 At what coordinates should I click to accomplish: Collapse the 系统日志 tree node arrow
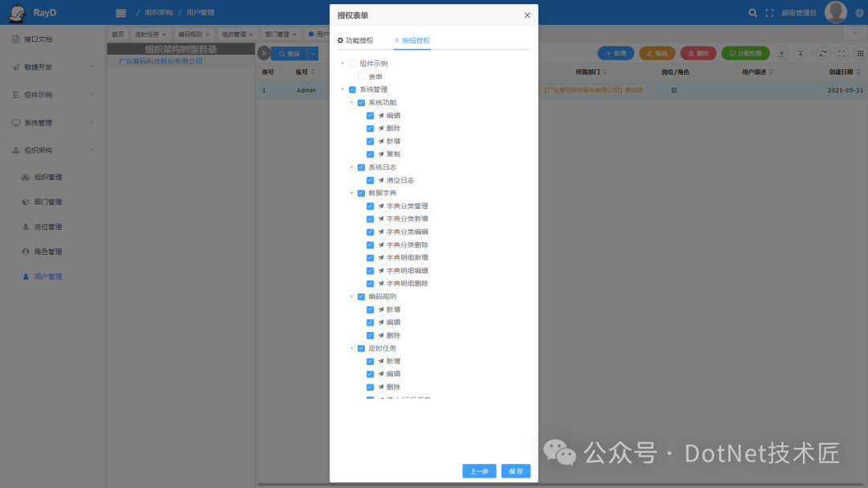click(x=351, y=167)
